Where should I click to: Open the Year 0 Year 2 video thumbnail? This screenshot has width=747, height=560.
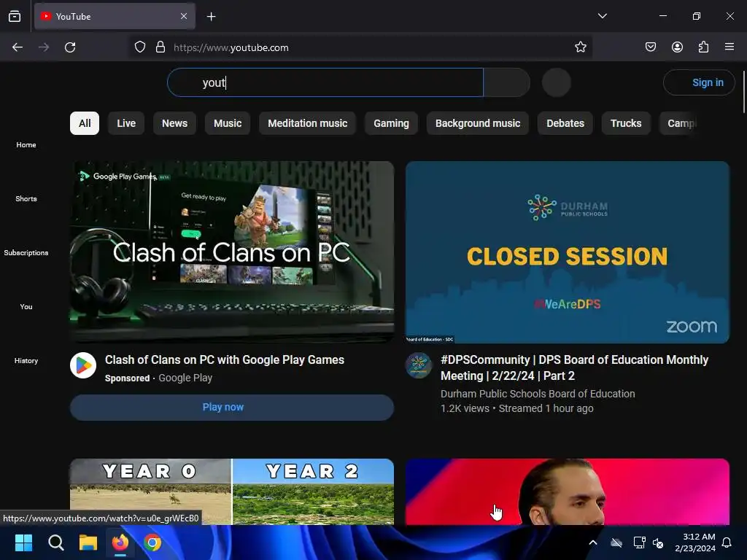tap(232, 491)
